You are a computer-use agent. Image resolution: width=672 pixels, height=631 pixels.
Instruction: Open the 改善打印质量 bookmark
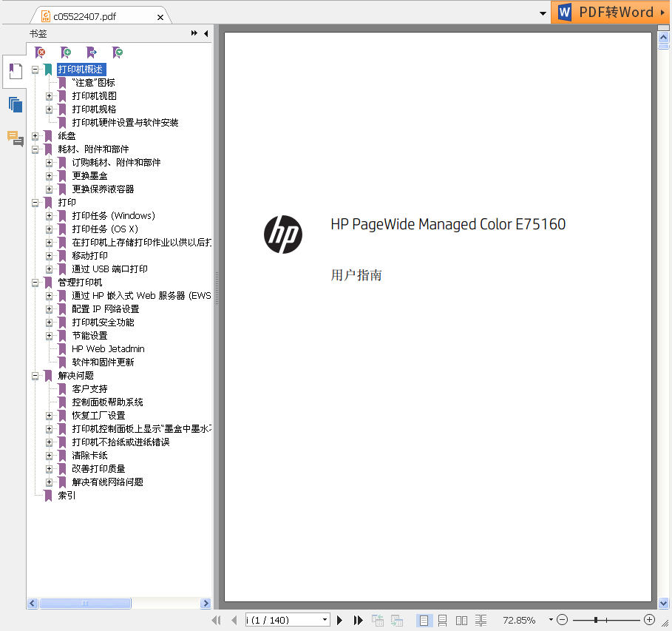[x=98, y=468]
